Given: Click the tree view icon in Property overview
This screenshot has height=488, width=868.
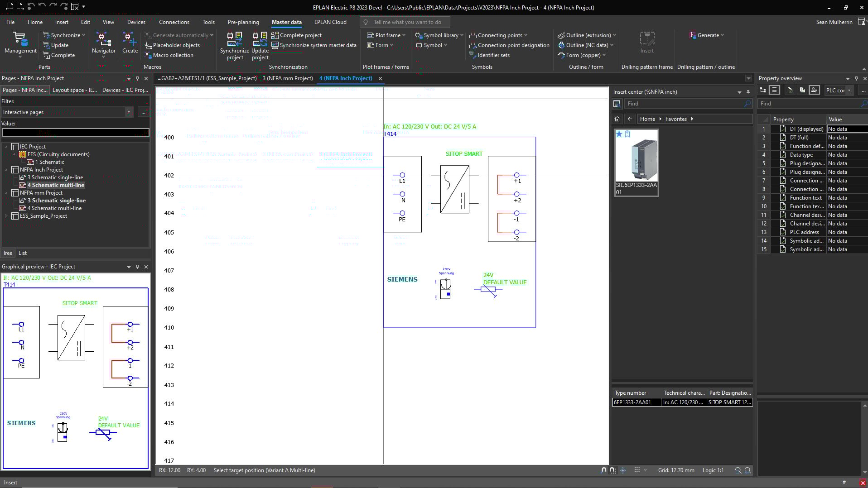Looking at the screenshot, I should [763, 90].
